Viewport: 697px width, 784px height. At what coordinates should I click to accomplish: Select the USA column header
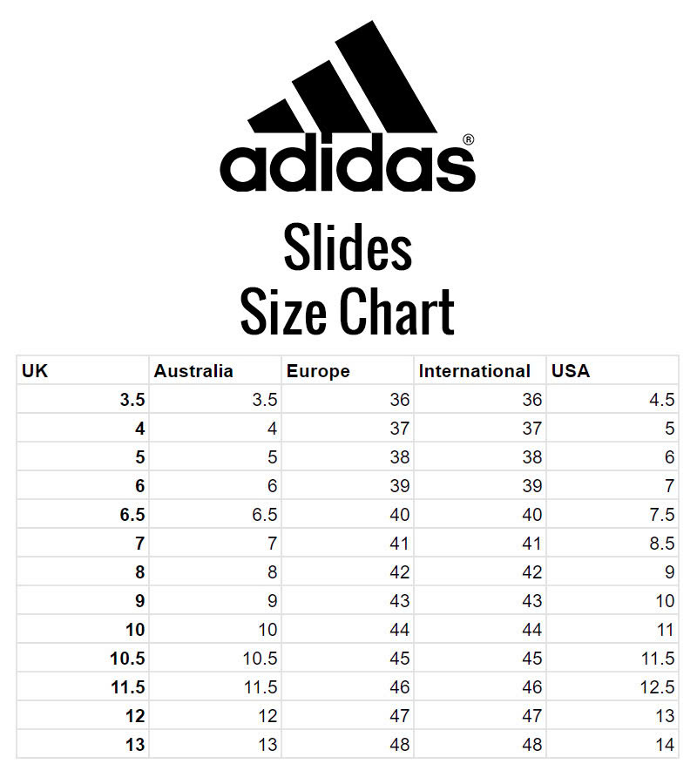tap(612, 371)
